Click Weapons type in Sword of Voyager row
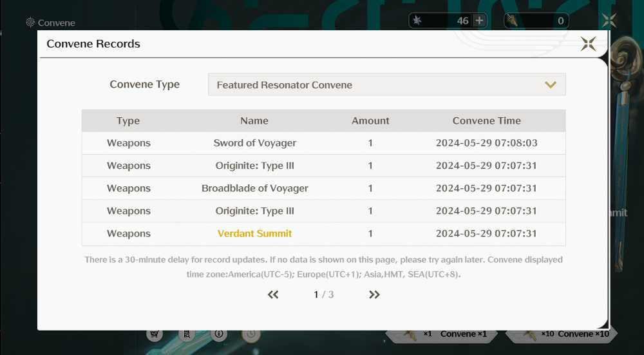The height and width of the screenshot is (355, 644). 129,143
